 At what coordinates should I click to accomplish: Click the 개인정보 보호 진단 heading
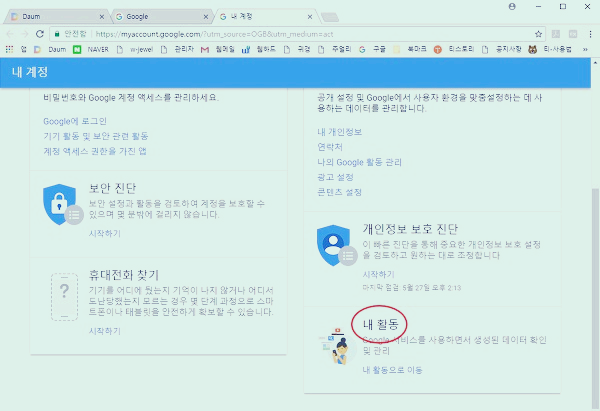pos(410,229)
